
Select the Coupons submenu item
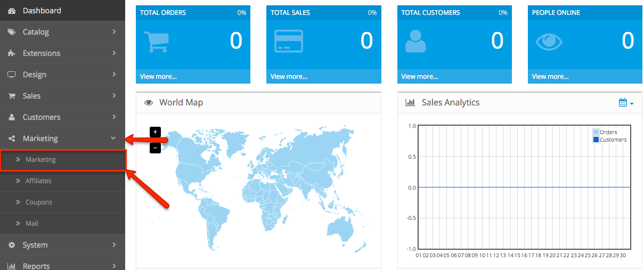click(39, 202)
